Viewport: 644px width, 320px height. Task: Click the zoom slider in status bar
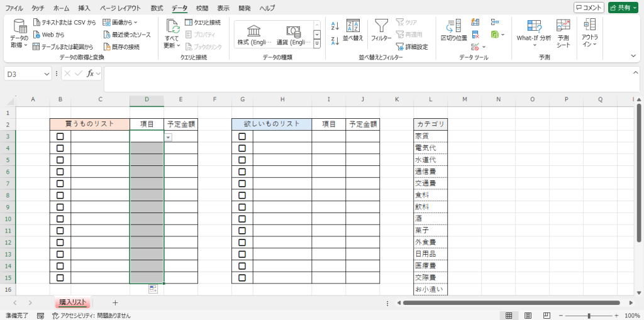pos(589,315)
